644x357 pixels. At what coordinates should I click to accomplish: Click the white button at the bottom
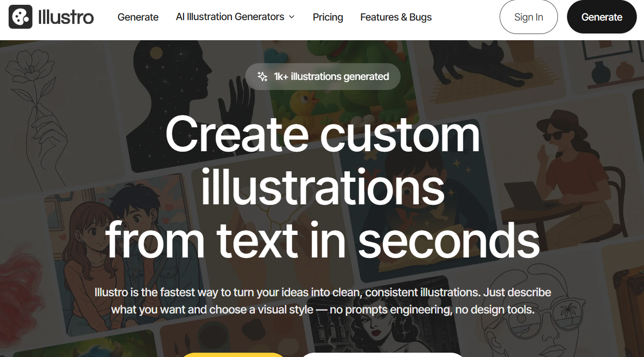[382, 356]
